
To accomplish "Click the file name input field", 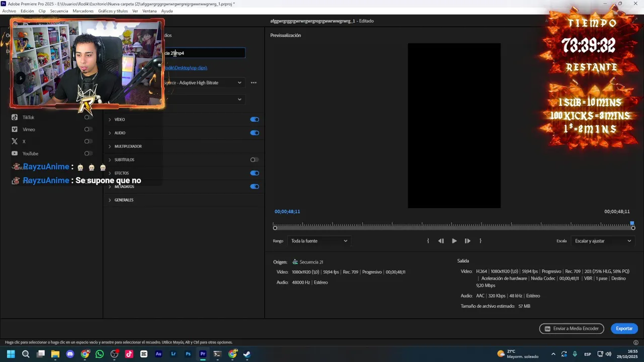I will [204, 53].
